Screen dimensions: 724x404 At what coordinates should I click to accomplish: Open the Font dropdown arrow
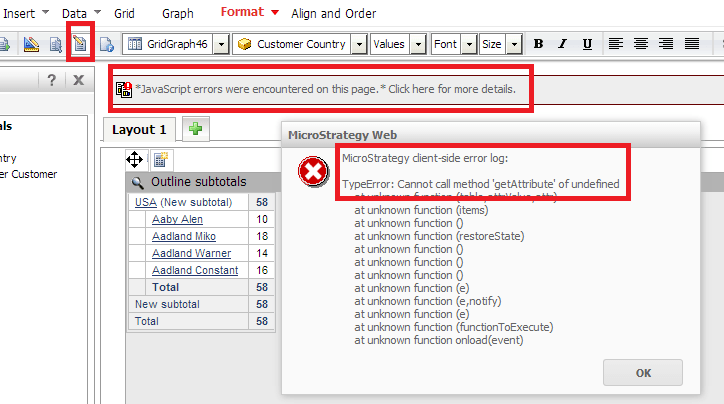(x=469, y=44)
